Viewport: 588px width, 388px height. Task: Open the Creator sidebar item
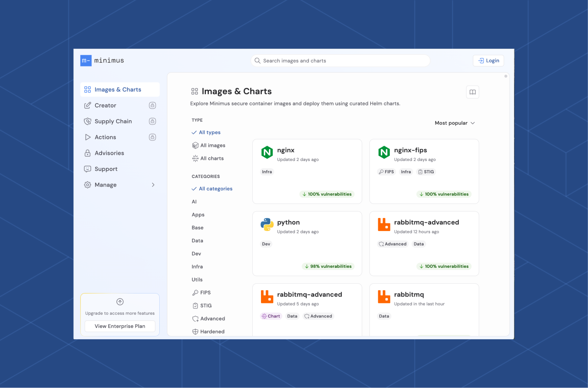pos(120,105)
